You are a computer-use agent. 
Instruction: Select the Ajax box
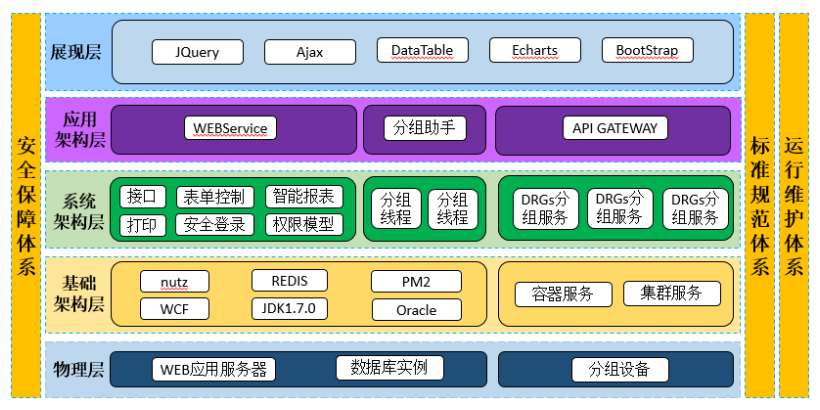coord(310,52)
